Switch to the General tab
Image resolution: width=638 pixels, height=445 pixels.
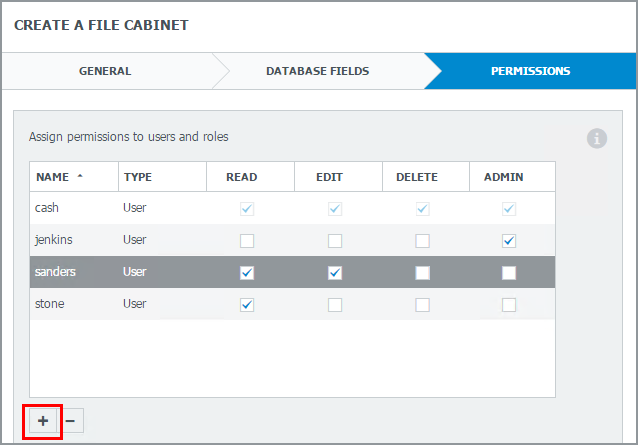click(105, 71)
